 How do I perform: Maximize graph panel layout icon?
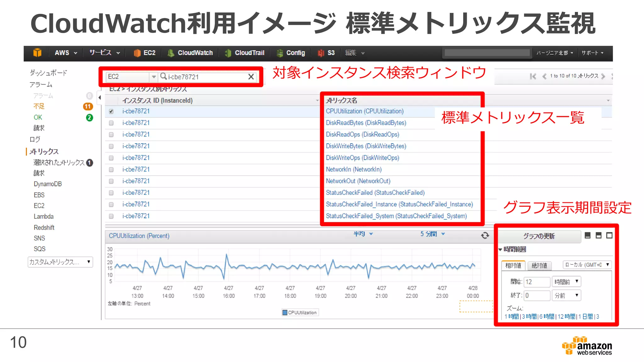coord(609,235)
